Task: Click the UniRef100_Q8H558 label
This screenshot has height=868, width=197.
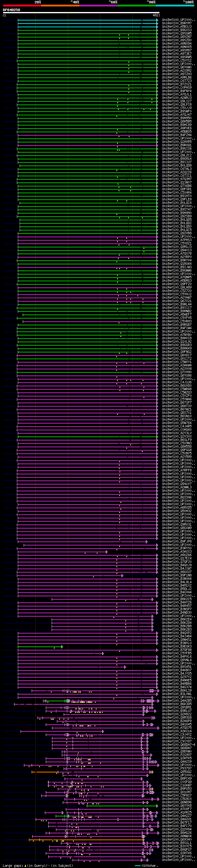Action: tap(177, 447)
